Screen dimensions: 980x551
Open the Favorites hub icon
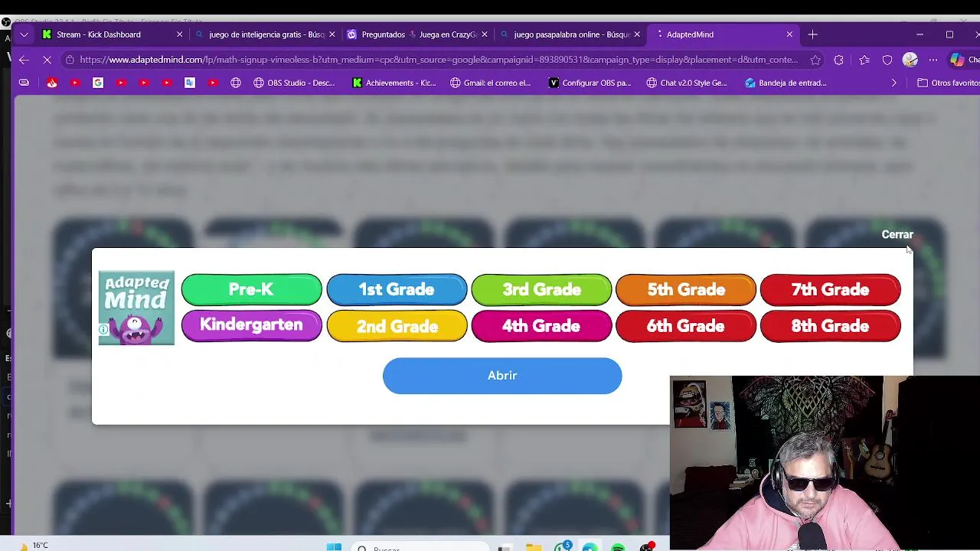point(864,60)
